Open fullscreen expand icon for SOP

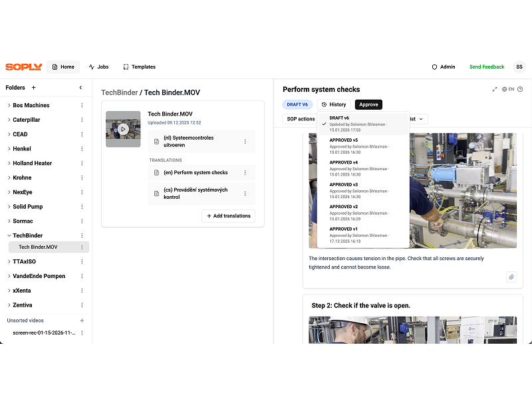pos(494,89)
